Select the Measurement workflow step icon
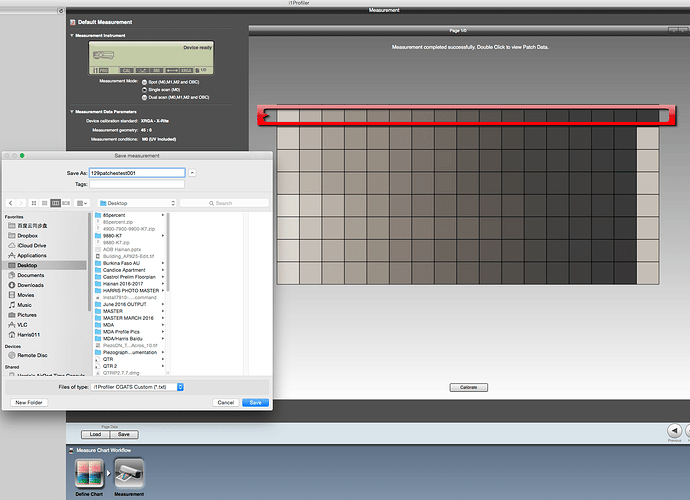This screenshot has width=690, height=500. coord(130,474)
